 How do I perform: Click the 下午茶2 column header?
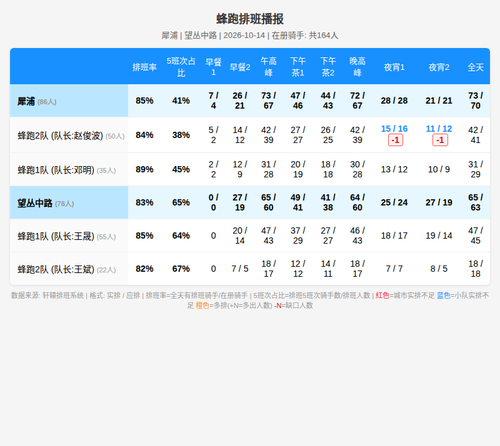pos(328,67)
